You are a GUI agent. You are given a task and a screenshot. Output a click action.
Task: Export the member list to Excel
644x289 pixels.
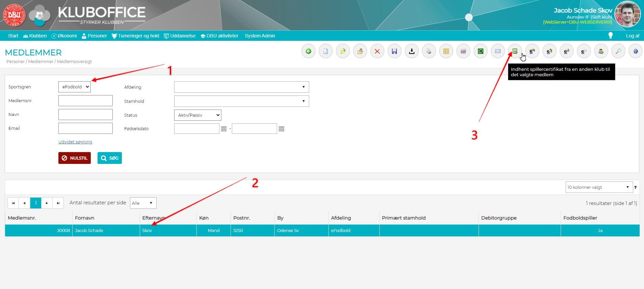(x=480, y=51)
